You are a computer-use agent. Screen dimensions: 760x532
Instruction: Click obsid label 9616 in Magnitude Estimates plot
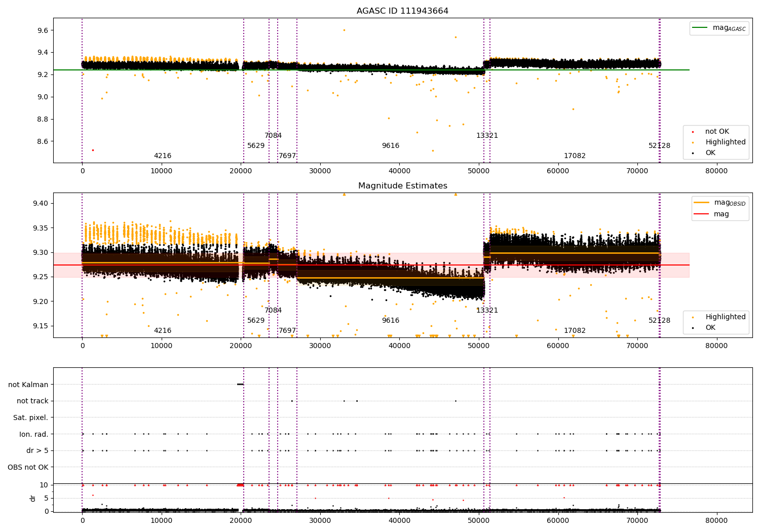point(391,321)
